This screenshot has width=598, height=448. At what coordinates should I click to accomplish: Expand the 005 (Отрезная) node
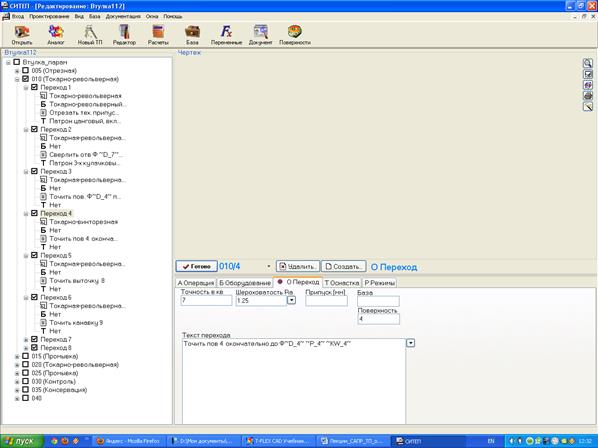click(17, 71)
